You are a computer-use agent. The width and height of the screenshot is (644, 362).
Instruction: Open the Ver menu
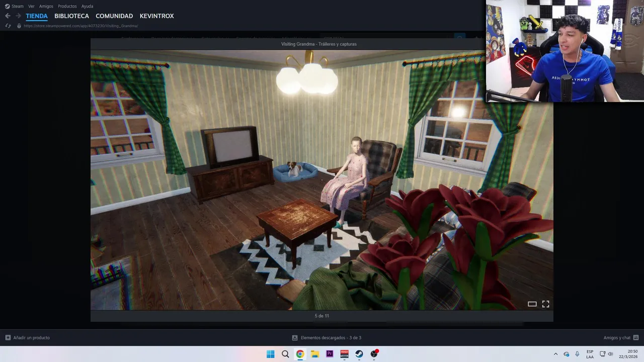31,6
